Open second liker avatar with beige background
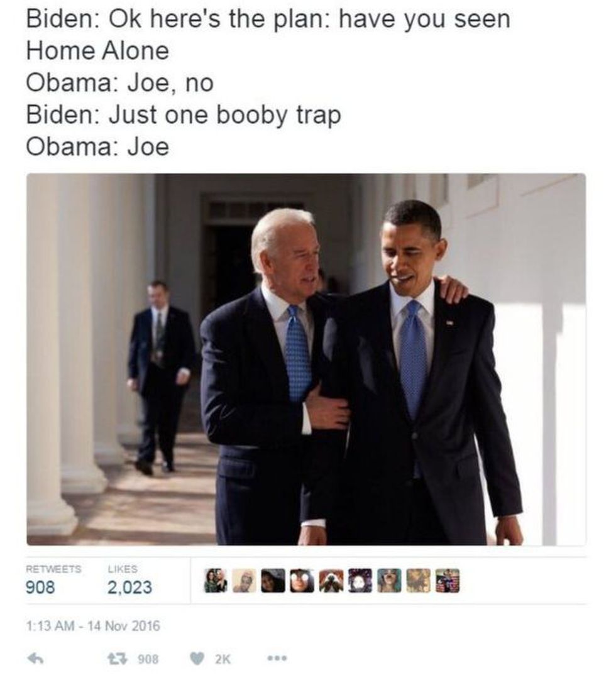 (x=245, y=580)
